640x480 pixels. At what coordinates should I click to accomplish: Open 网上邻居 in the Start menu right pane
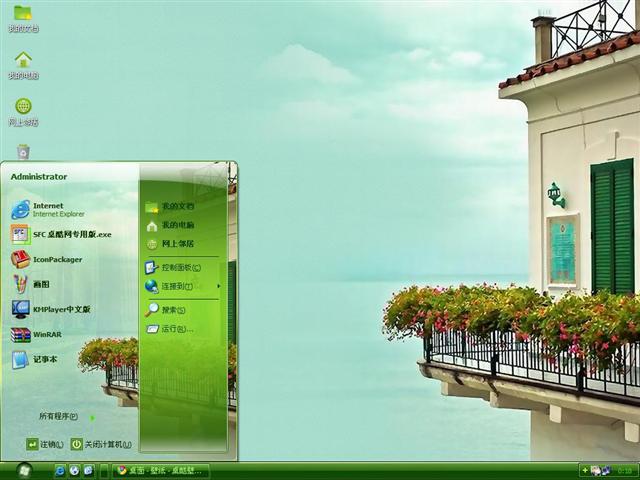pos(169,244)
